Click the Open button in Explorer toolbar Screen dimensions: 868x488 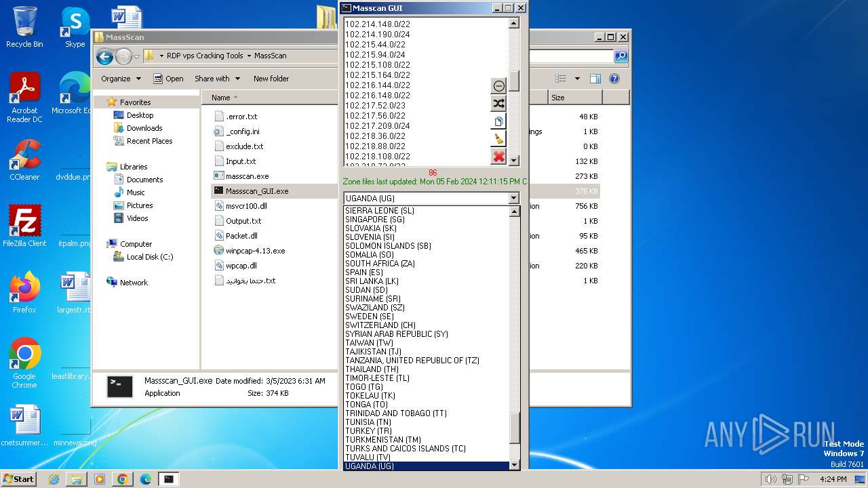pos(168,79)
